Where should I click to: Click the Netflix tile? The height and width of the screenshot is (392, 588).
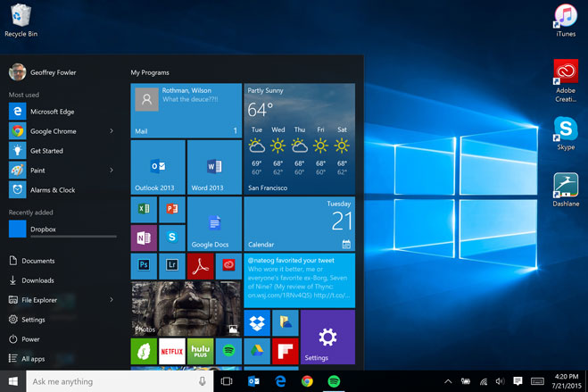(171, 351)
